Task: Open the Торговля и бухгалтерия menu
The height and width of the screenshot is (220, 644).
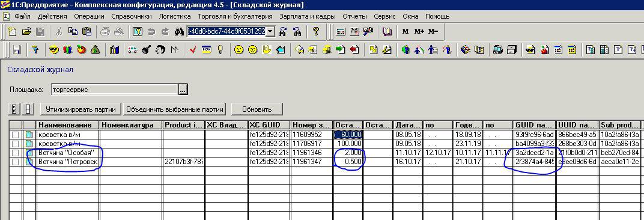Action: pos(235,16)
